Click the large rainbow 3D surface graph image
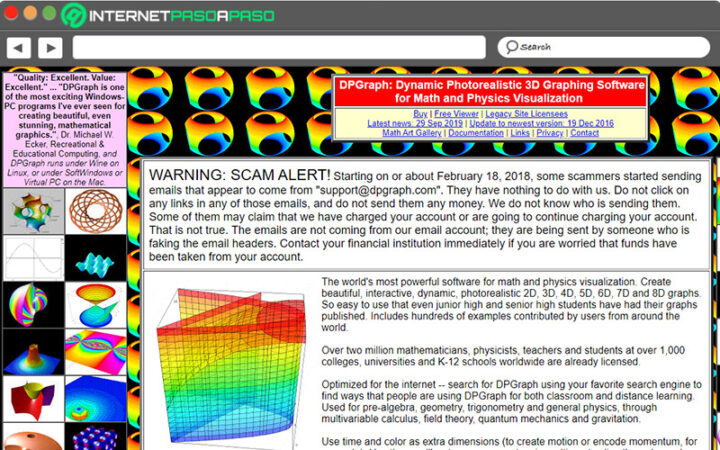 pyautogui.click(x=232, y=356)
